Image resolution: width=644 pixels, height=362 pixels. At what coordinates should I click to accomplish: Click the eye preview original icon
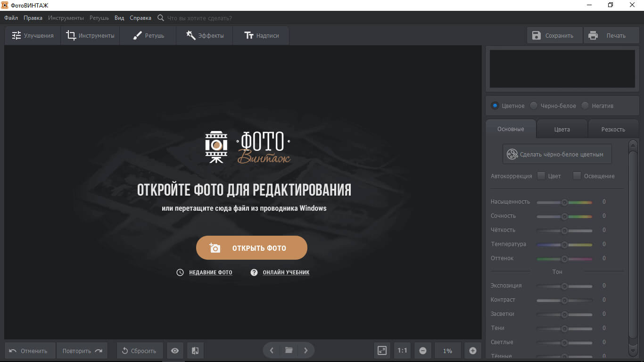coord(175,351)
